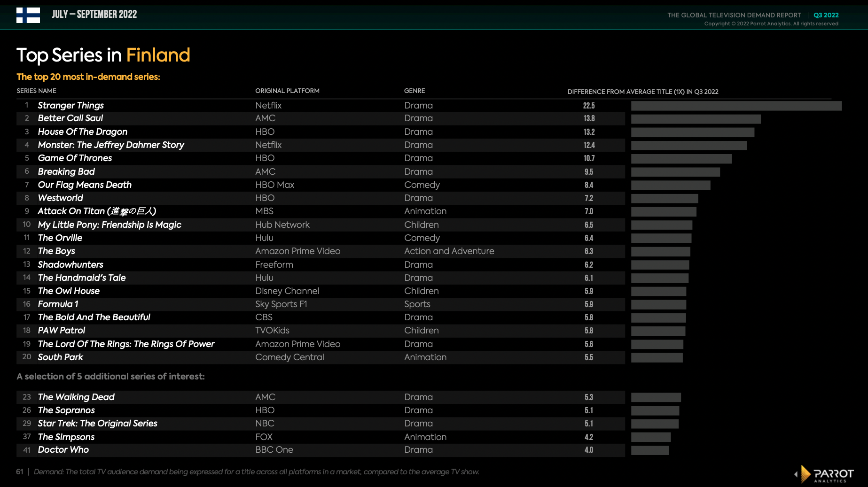Image resolution: width=868 pixels, height=487 pixels.
Task: Click 'The Simpsons' title
Action: pos(66,437)
